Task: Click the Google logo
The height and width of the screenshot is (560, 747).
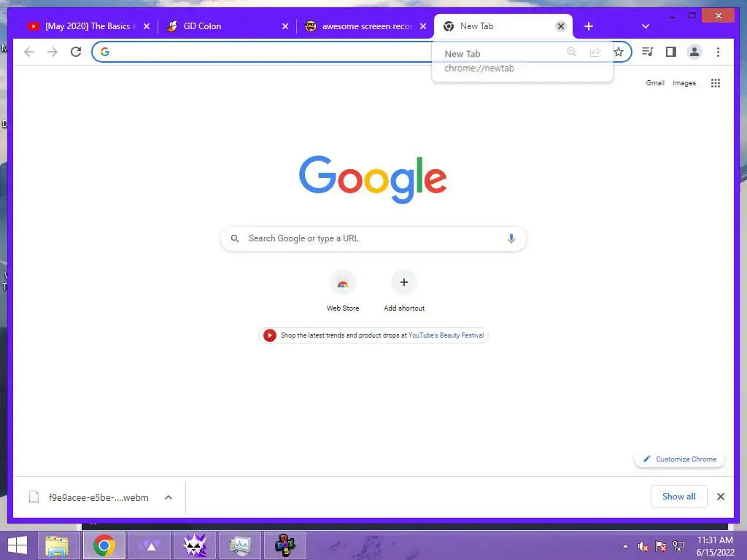Action: 373,179
